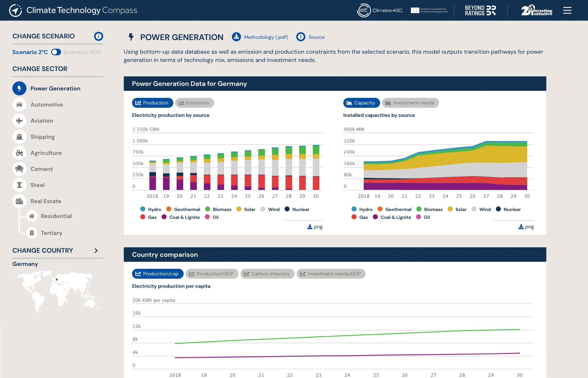
Task: Switch to the Production/GDP tab
Action: [212, 274]
